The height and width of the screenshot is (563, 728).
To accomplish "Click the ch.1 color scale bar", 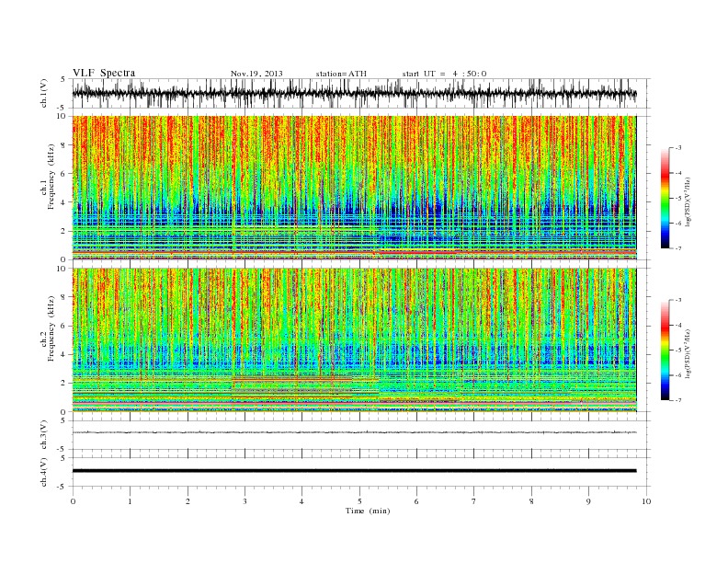I will pyautogui.click(x=665, y=198).
